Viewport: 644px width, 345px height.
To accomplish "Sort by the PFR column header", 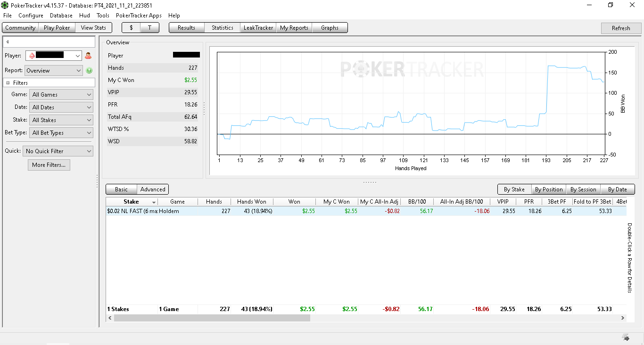I will click(529, 202).
